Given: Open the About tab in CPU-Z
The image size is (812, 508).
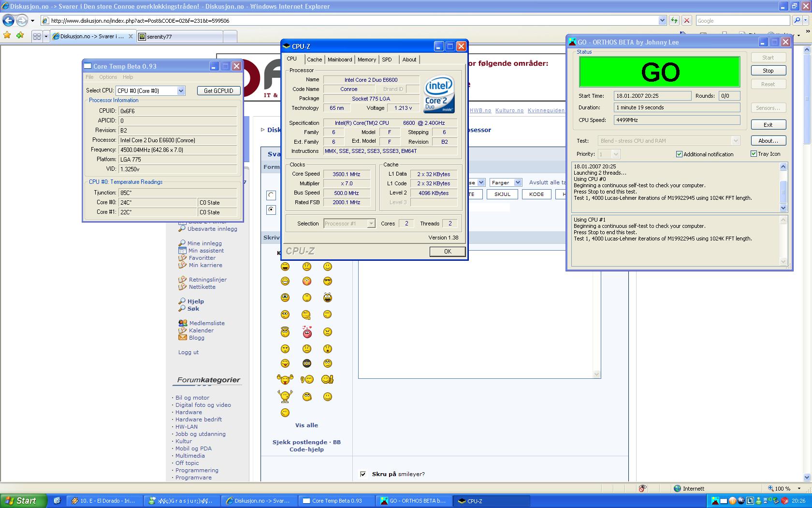Looking at the screenshot, I should (x=409, y=60).
